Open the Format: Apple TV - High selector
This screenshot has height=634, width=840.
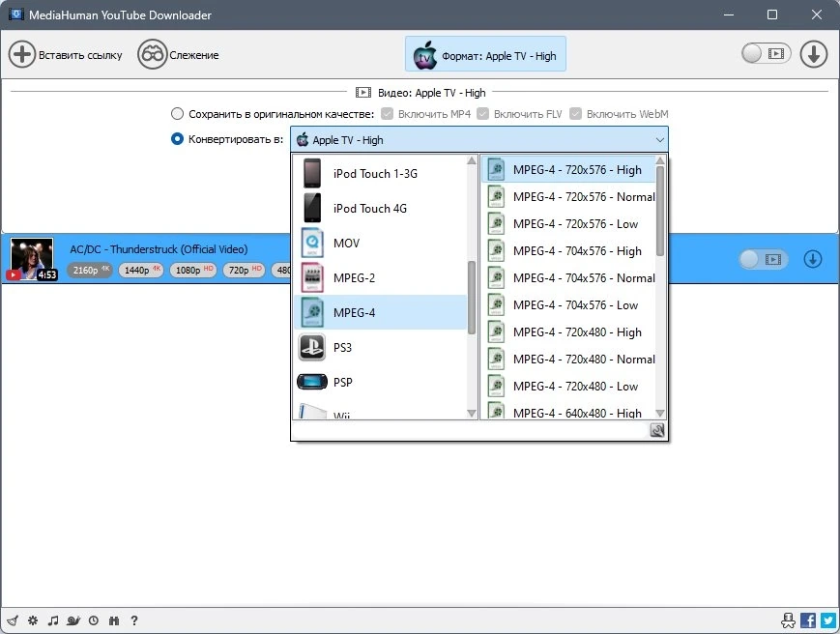coord(485,54)
